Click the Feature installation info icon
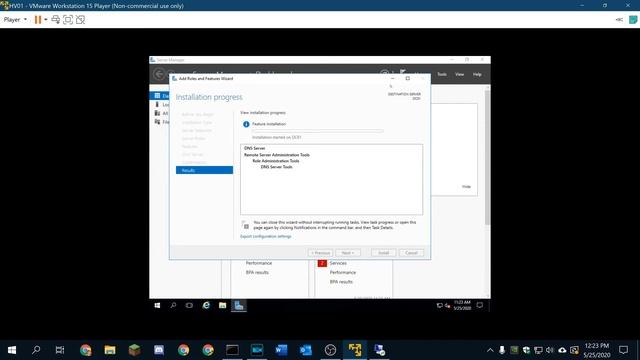The width and height of the screenshot is (640, 360). pos(246,124)
